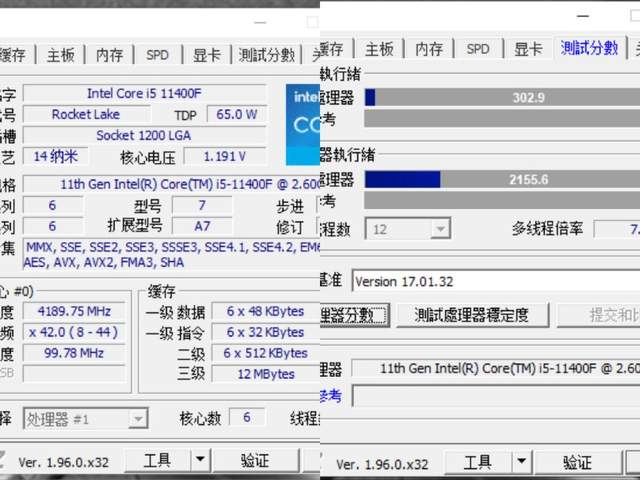Screen dimensions: 640x480
Task: Click extended model value A7
Action: (x=202, y=226)
